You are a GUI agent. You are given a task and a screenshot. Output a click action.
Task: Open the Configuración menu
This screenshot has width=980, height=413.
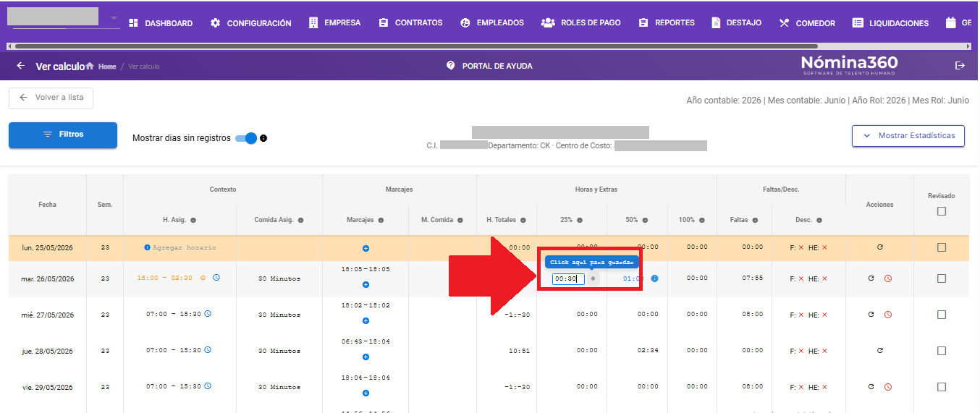pos(250,23)
